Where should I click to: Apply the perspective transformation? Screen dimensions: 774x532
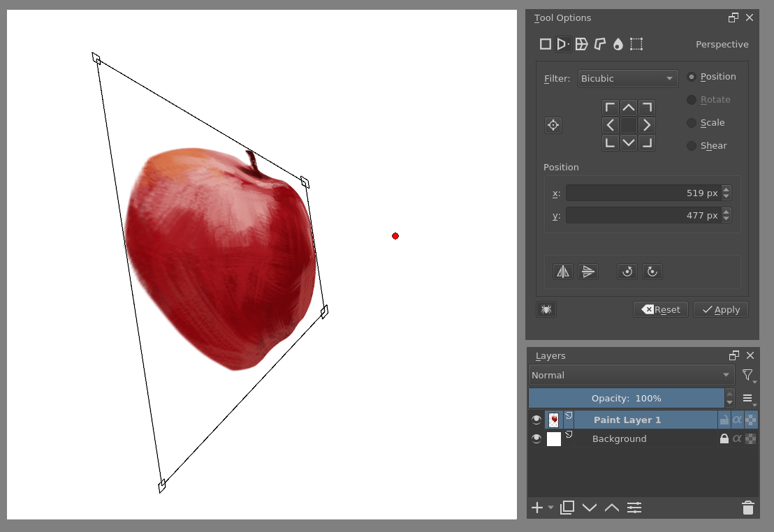tap(720, 309)
